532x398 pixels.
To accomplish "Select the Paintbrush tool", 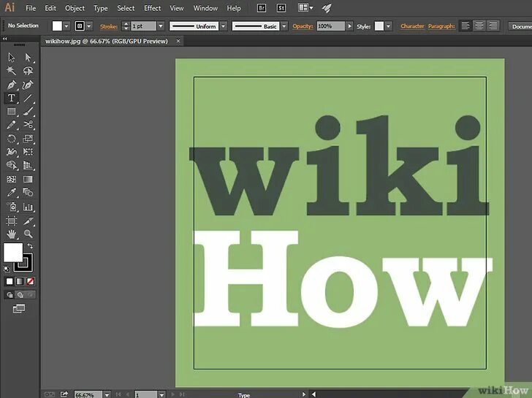I will click(28, 111).
